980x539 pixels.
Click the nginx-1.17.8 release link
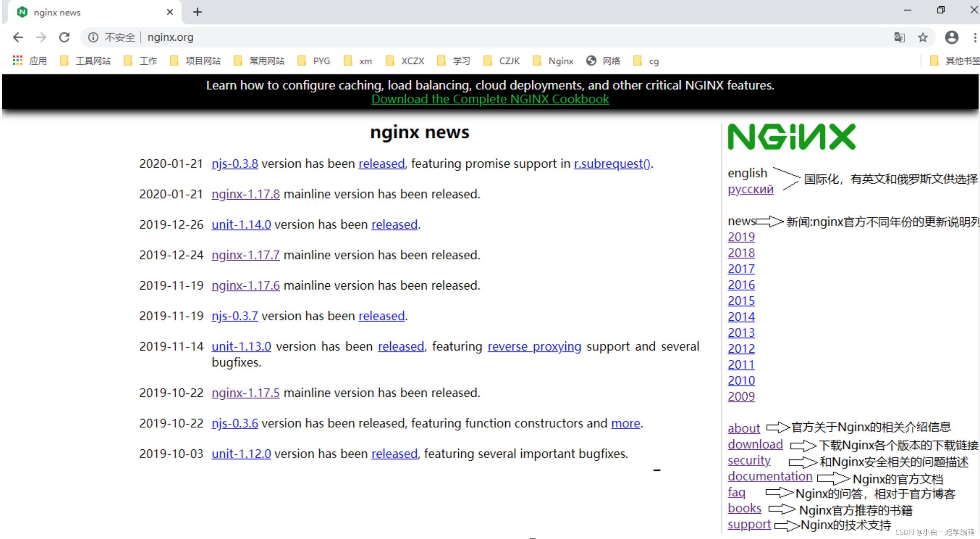tap(246, 194)
